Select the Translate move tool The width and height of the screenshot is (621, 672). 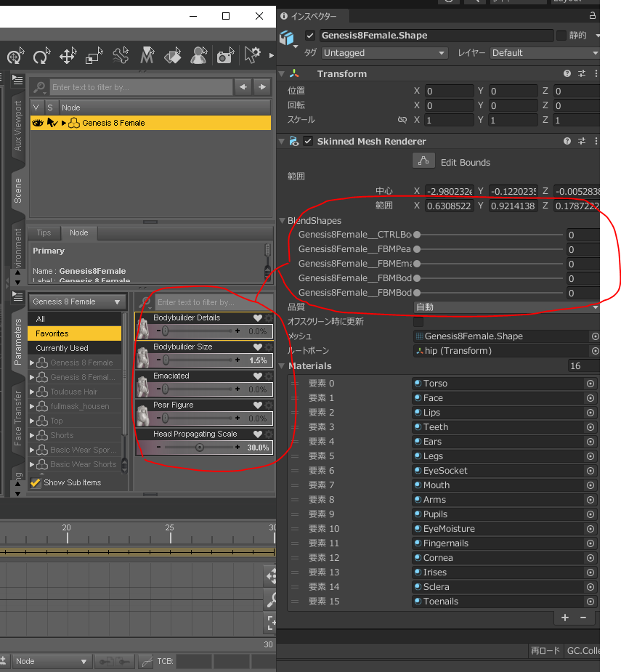point(68,56)
